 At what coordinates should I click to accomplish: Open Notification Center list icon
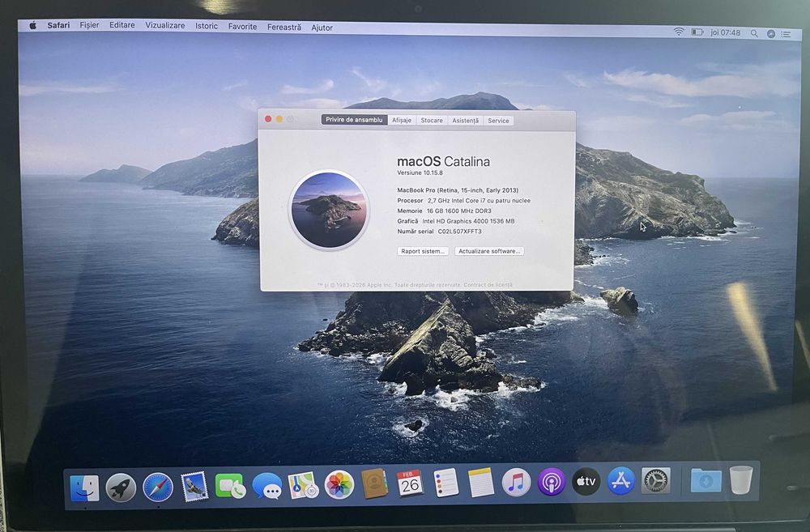787,34
